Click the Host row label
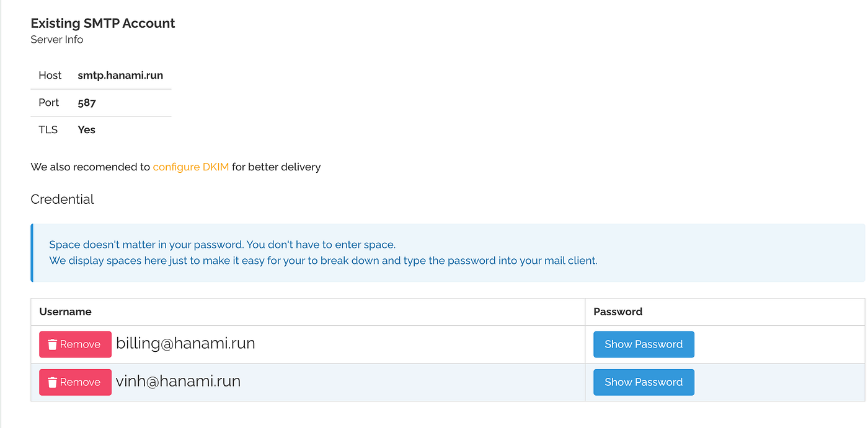 [50, 76]
